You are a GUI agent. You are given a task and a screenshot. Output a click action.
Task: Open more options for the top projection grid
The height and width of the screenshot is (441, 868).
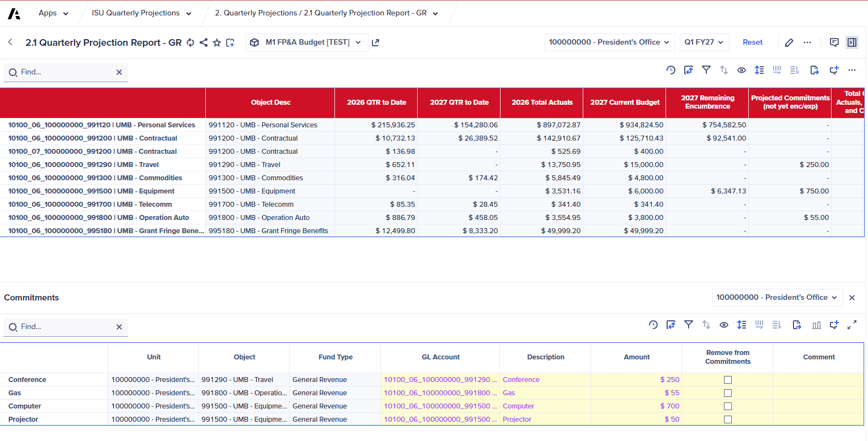[852, 70]
